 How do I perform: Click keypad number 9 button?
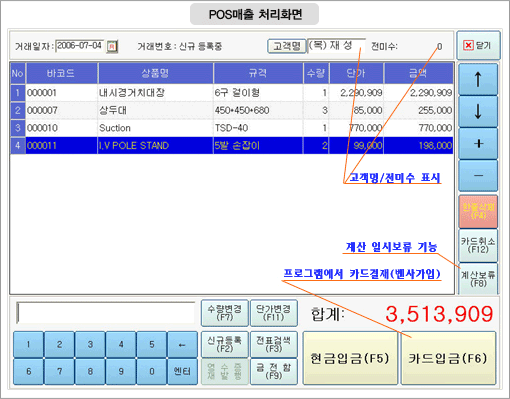coord(121,371)
